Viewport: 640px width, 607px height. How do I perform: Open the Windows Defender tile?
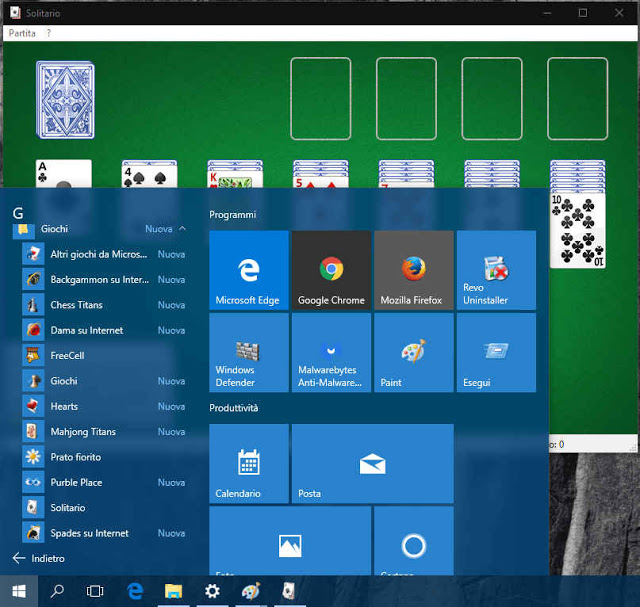point(249,353)
